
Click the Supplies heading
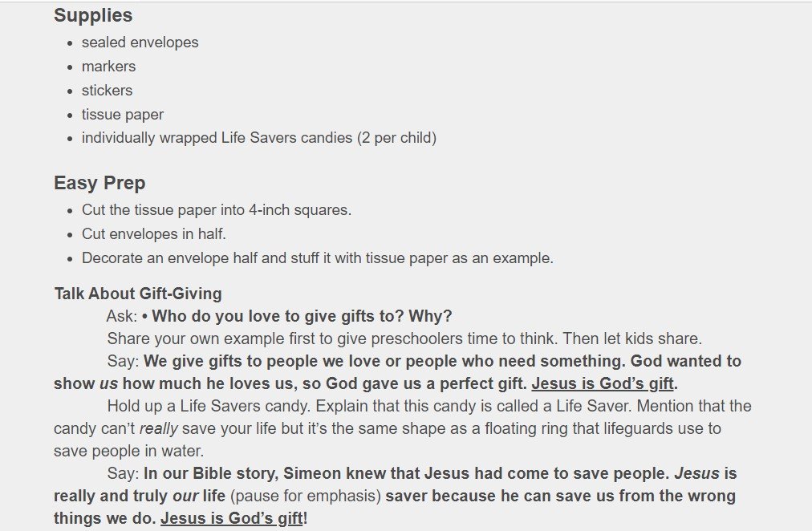(x=93, y=15)
